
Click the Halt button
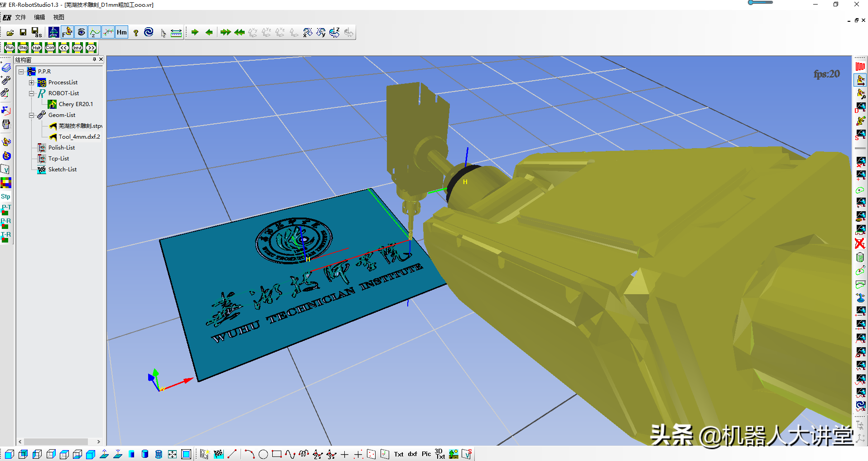tap(37, 48)
